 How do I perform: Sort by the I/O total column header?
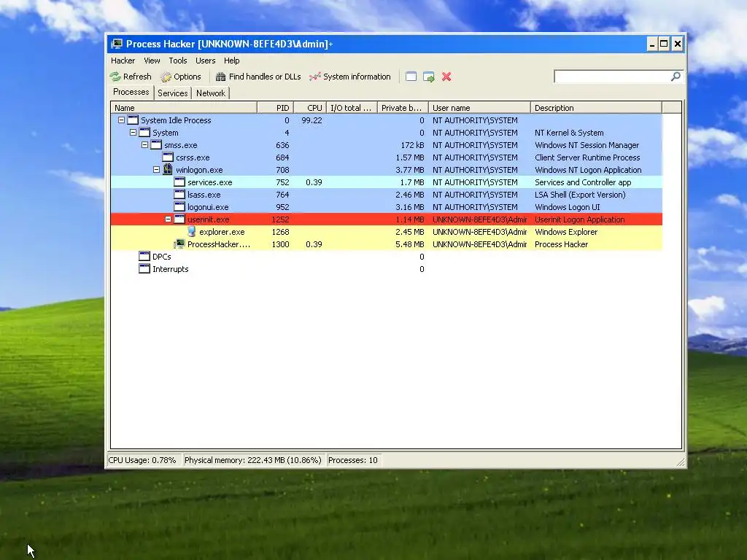tap(352, 108)
